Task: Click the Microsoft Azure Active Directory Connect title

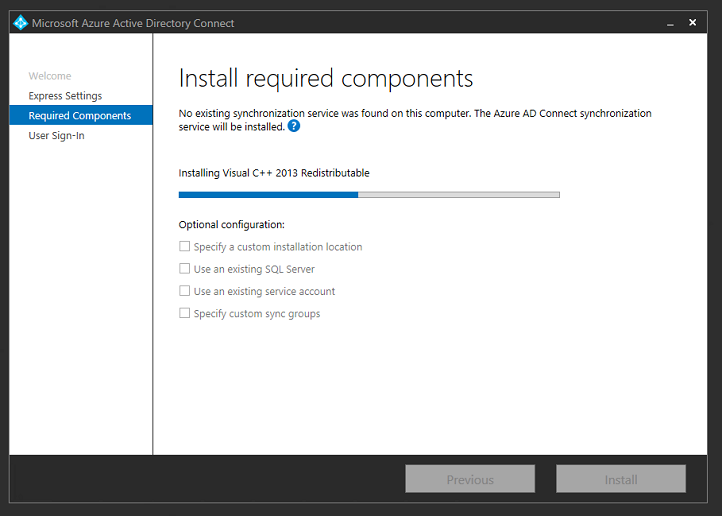Action: [133, 23]
